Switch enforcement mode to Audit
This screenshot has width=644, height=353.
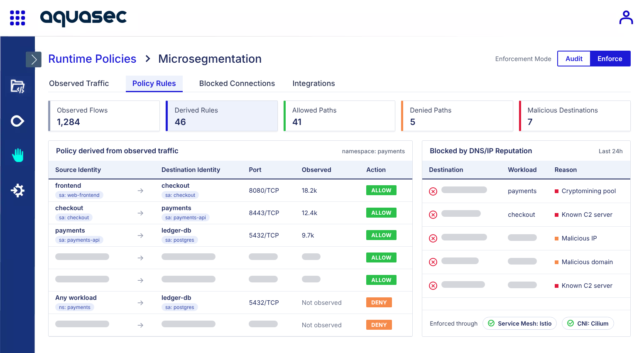click(x=574, y=59)
